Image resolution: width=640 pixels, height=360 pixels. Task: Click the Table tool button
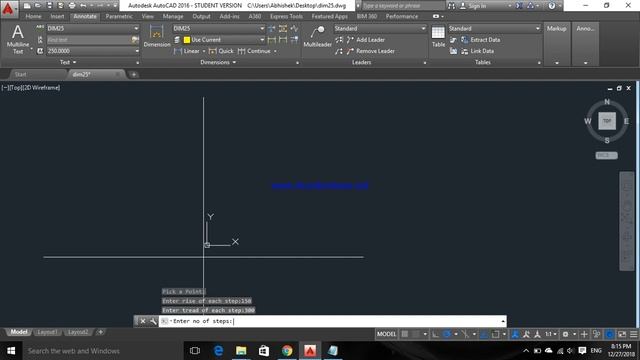[438, 37]
